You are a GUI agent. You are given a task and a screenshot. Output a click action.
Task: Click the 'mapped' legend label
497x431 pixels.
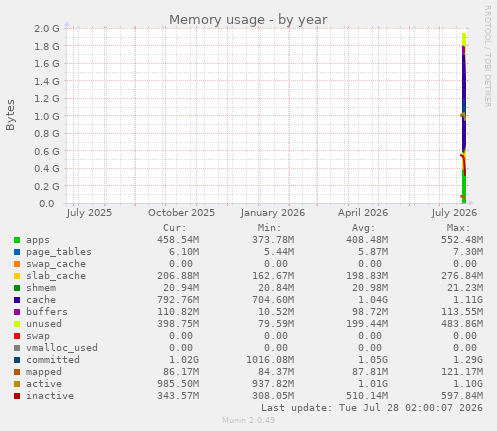(x=44, y=372)
